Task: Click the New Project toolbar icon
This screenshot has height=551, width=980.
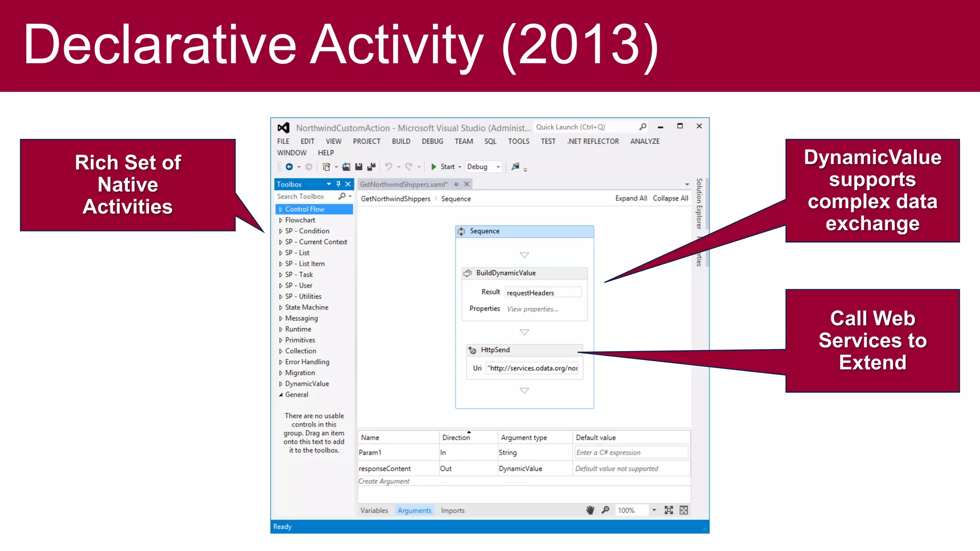Action: pyautogui.click(x=326, y=166)
